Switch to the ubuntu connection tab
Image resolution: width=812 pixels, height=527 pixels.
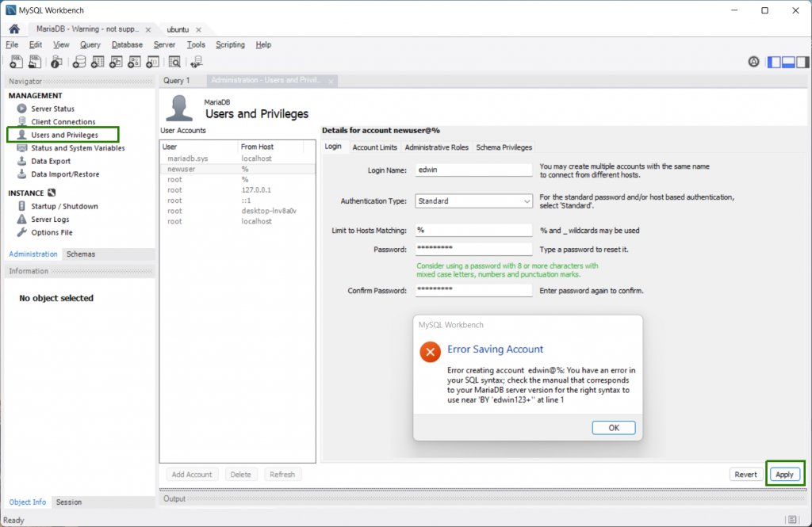(x=178, y=29)
